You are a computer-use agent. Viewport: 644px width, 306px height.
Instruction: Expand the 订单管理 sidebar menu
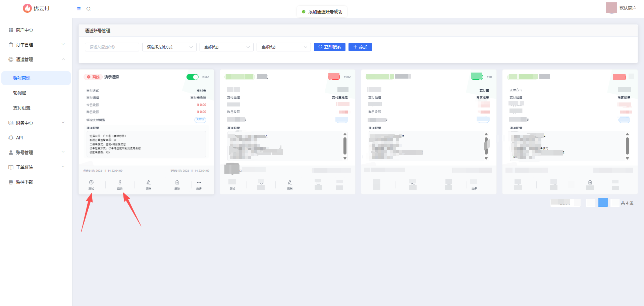(36, 45)
